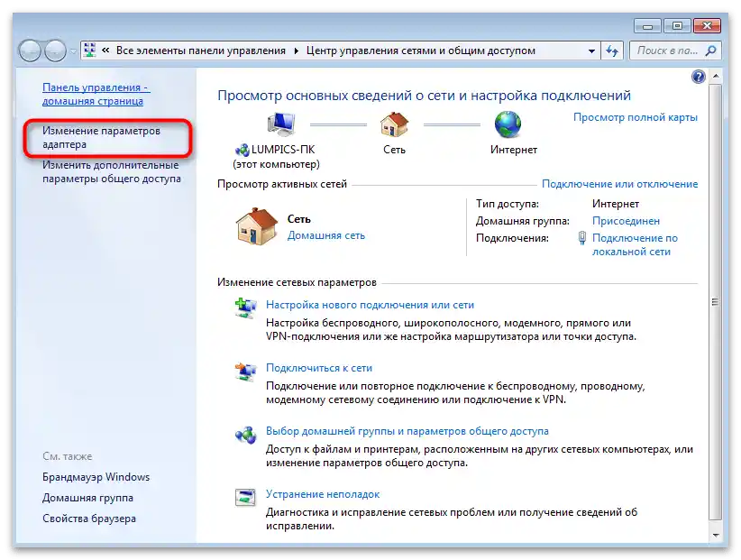
Task: Click the local connection plug icon
Action: pyautogui.click(x=582, y=238)
